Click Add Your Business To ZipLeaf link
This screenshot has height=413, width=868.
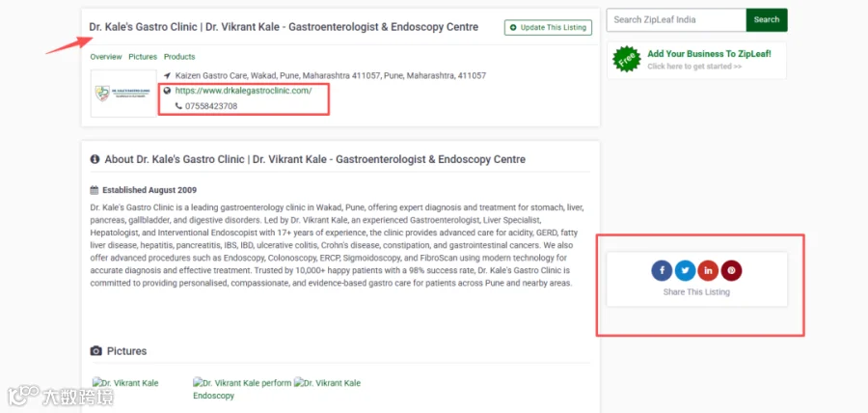pos(709,54)
